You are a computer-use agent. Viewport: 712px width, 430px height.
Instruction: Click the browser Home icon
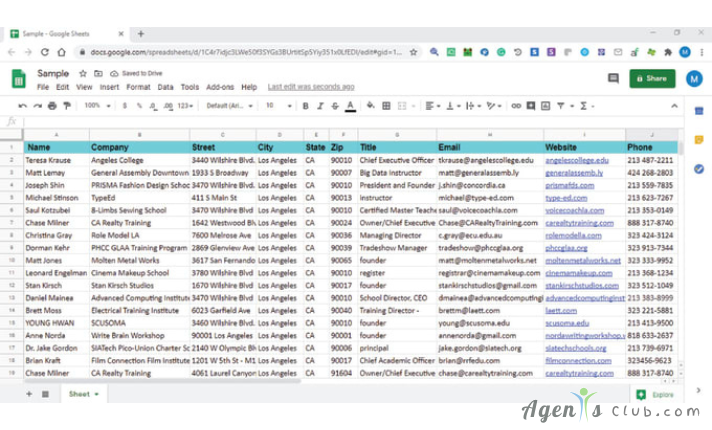[x=61, y=52]
